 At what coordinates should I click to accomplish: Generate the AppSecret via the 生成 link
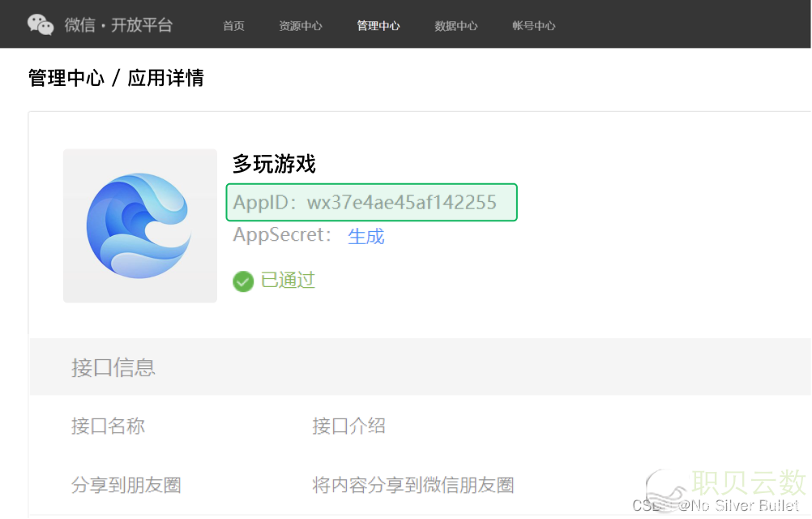365,236
